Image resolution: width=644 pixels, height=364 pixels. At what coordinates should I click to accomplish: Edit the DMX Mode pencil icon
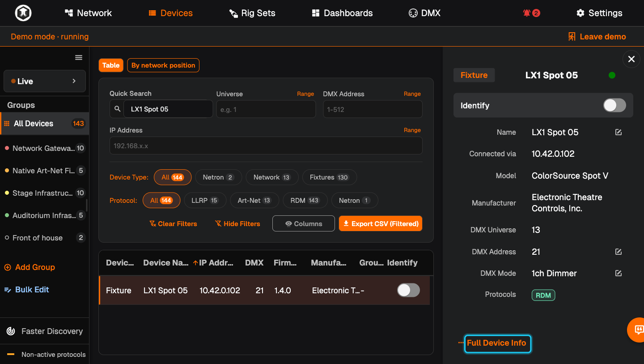[x=619, y=273]
